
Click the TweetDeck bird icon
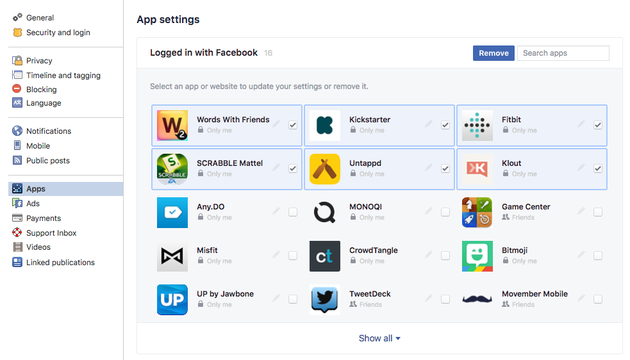click(325, 300)
